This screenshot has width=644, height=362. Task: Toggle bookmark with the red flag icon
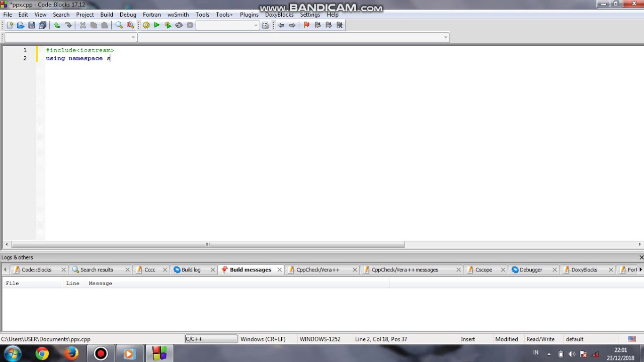coord(306,25)
